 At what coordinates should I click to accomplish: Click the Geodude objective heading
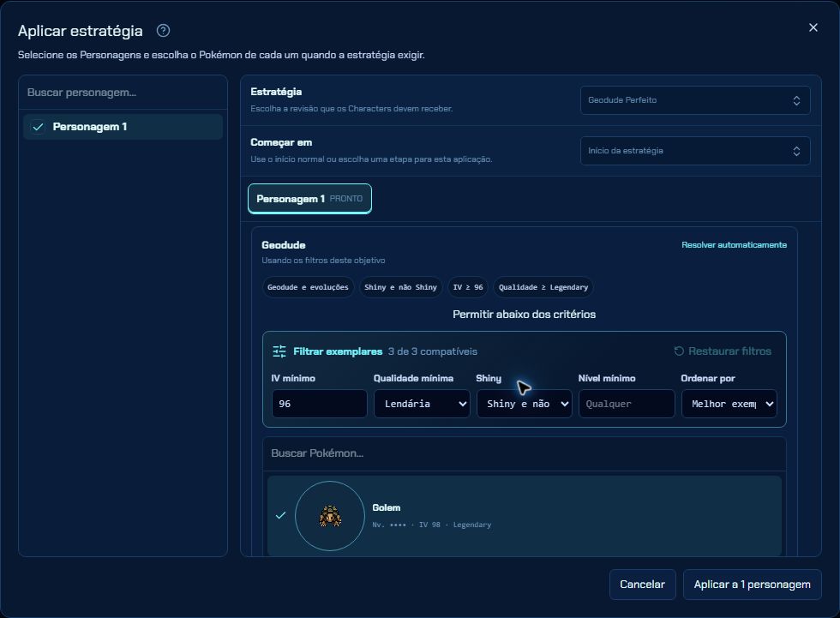coord(284,245)
